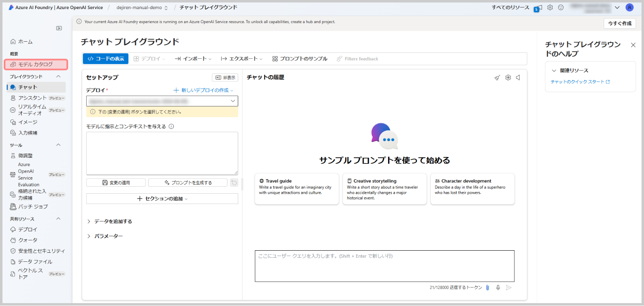Screen dimensions: 644x306
Task: Open 新しいデプロイの作成 dropdown
Action: pos(203,90)
